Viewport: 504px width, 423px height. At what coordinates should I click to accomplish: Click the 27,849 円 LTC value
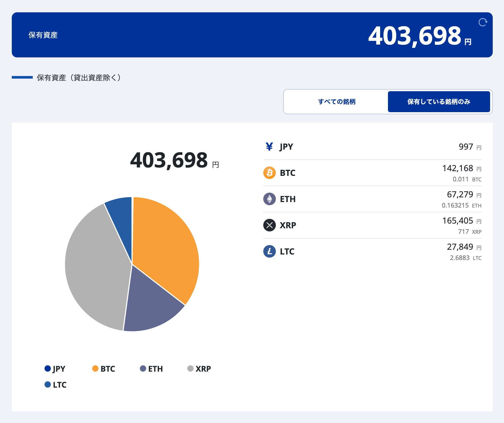tap(464, 247)
